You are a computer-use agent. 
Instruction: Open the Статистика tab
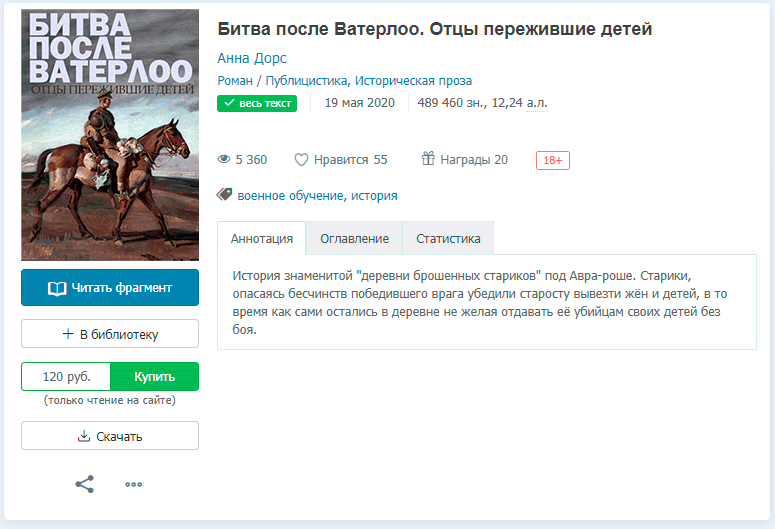pos(448,238)
